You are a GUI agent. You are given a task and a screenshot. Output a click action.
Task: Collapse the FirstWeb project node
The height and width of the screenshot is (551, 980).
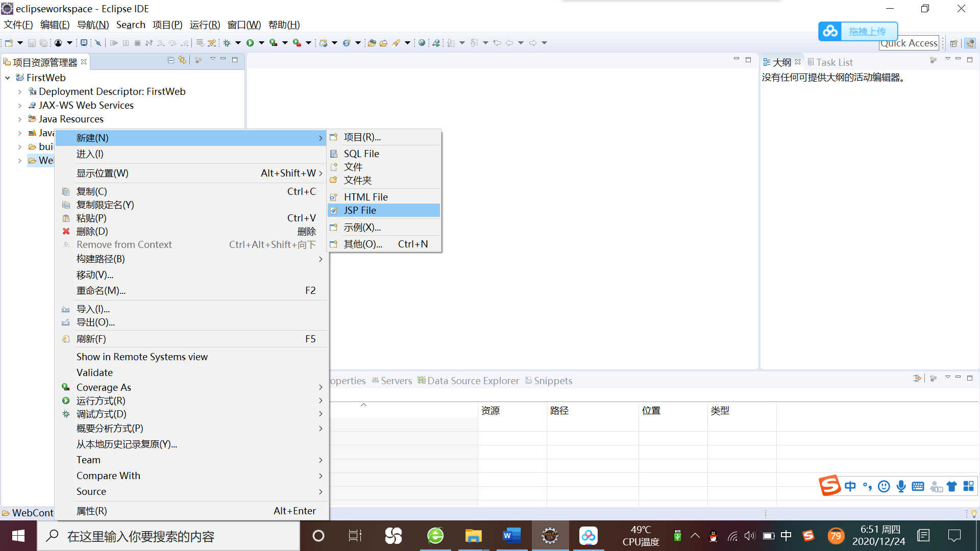7,78
